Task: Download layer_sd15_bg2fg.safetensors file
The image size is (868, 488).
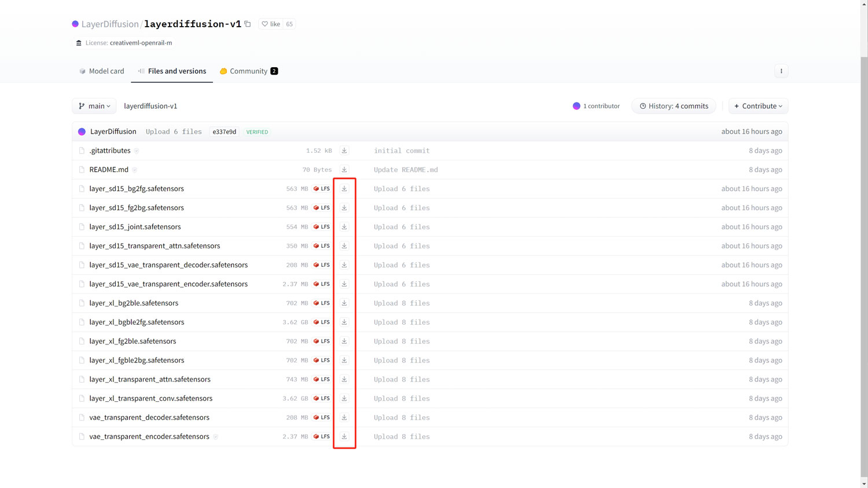Action: pos(344,189)
